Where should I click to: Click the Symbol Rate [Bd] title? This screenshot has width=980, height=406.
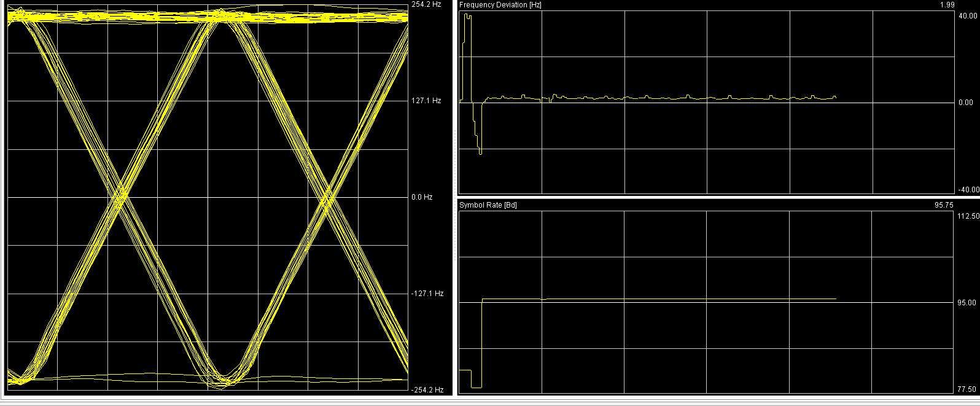[488, 205]
